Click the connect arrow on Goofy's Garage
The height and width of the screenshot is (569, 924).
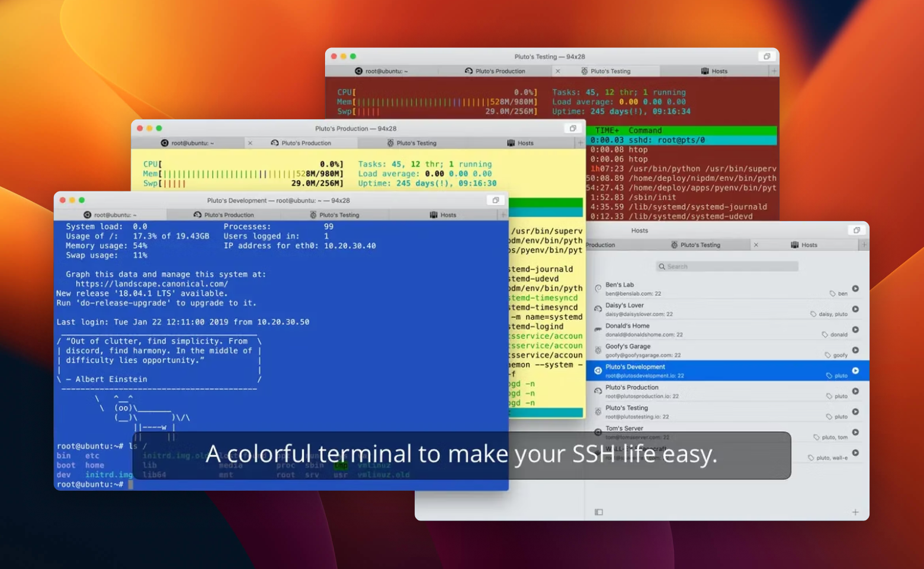click(x=855, y=350)
